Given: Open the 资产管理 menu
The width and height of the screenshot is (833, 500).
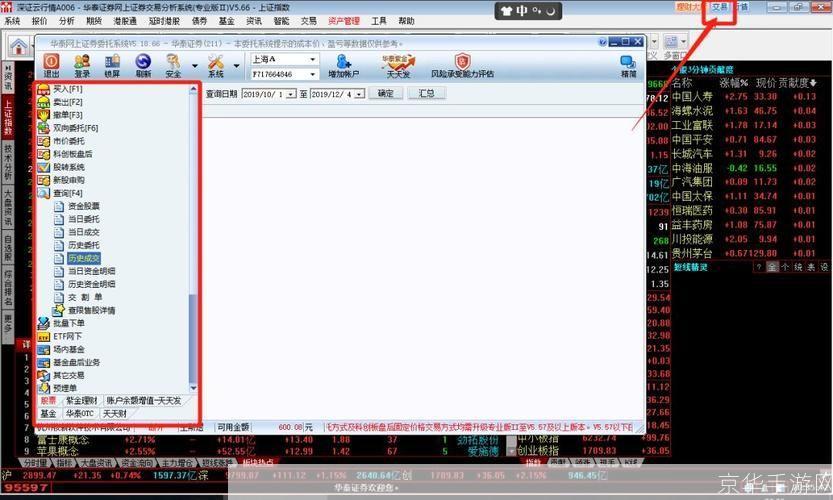Looking at the screenshot, I should point(344,21).
